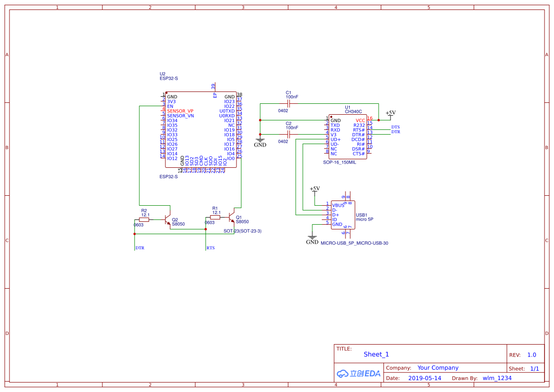Viewport: 554px width, 392px height.
Task: Click the GND symbol beside capacitor C2
Action: point(260,142)
